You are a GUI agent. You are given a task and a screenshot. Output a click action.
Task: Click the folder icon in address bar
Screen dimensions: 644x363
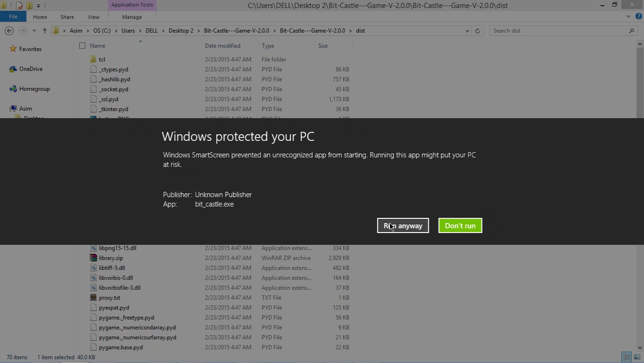click(56, 31)
